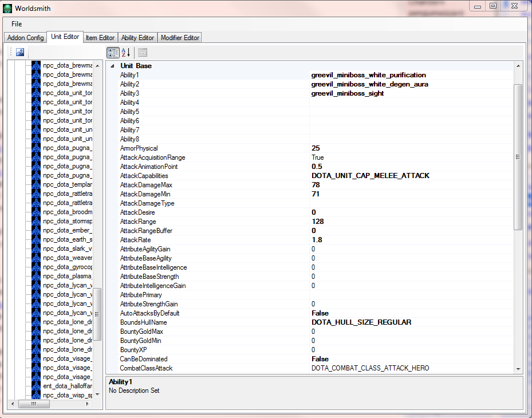The image size is (532, 418).
Task: Click the image icon above the unit tree
Action: (20, 52)
